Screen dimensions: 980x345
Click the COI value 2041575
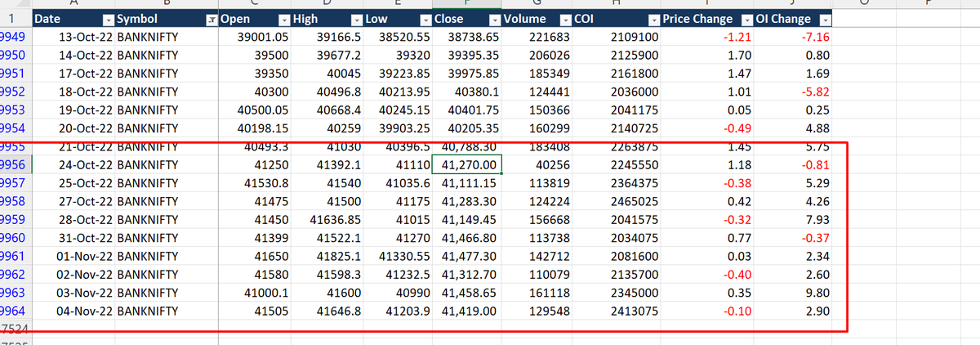pyautogui.click(x=635, y=220)
